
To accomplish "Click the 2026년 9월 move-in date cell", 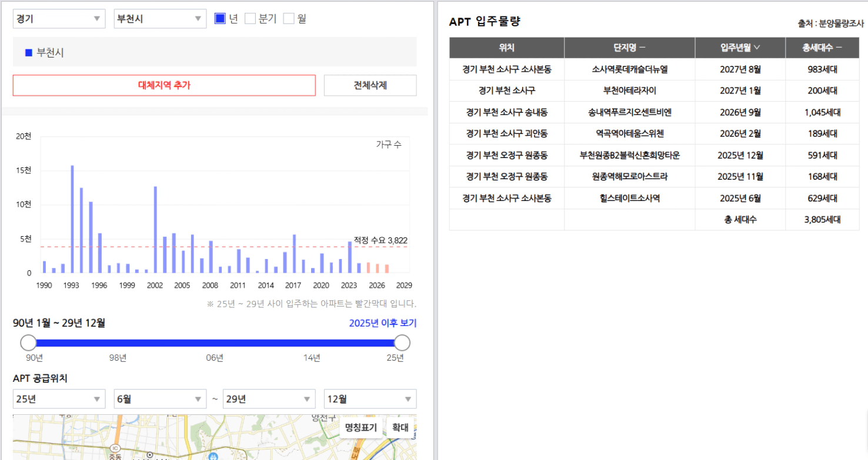I will (x=740, y=112).
